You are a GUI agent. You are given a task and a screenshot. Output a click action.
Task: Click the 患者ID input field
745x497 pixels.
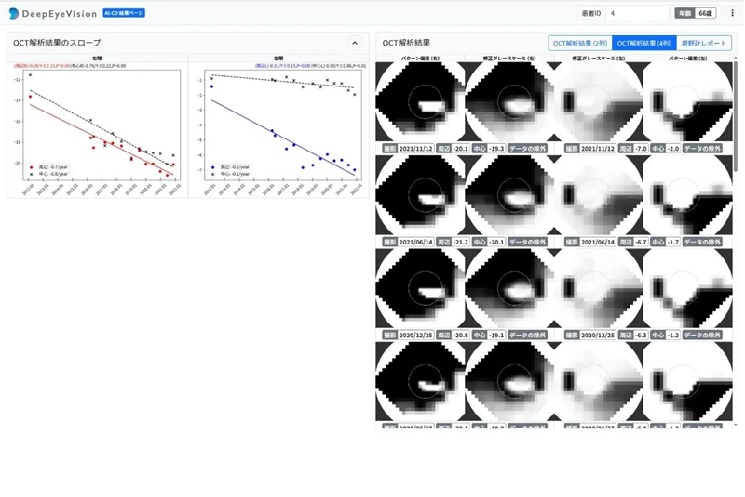click(637, 13)
